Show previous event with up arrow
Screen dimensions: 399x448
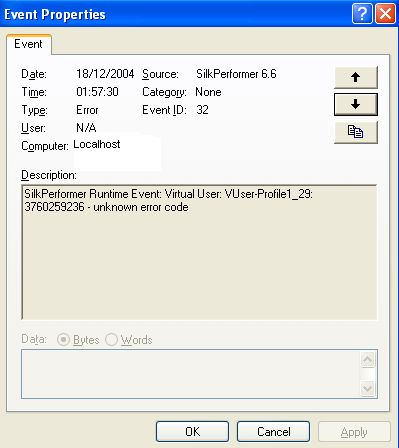coord(356,77)
